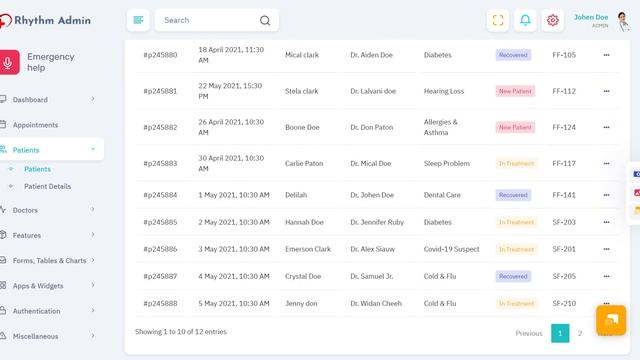Click the Previous pagination button
The width and height of the screenshot is (640, 360).
coord(529,333)
